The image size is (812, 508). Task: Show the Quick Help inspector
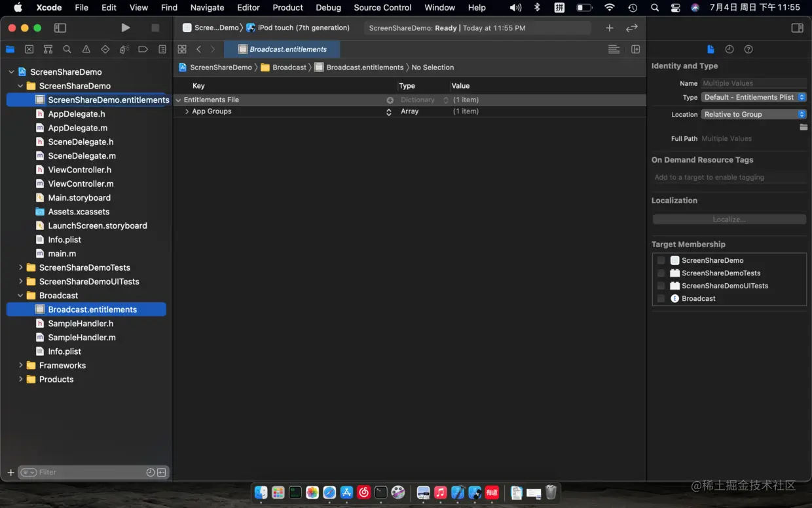pyautogui.click(x=748, y=49)
